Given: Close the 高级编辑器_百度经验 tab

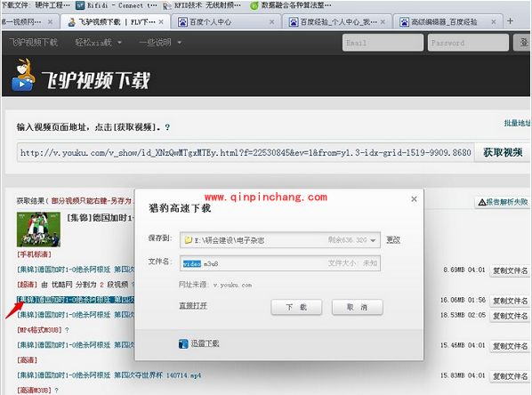Looking at the screenshot, I should [x=494, y=22].
